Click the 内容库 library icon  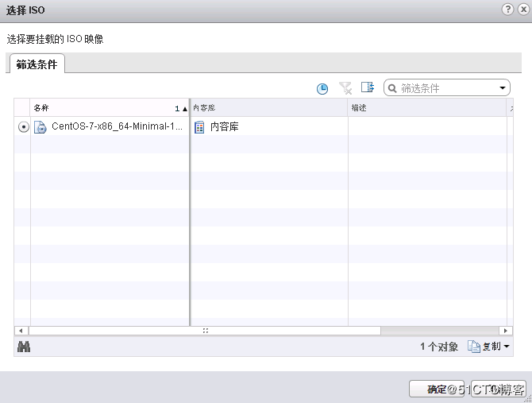pos(199,126)
